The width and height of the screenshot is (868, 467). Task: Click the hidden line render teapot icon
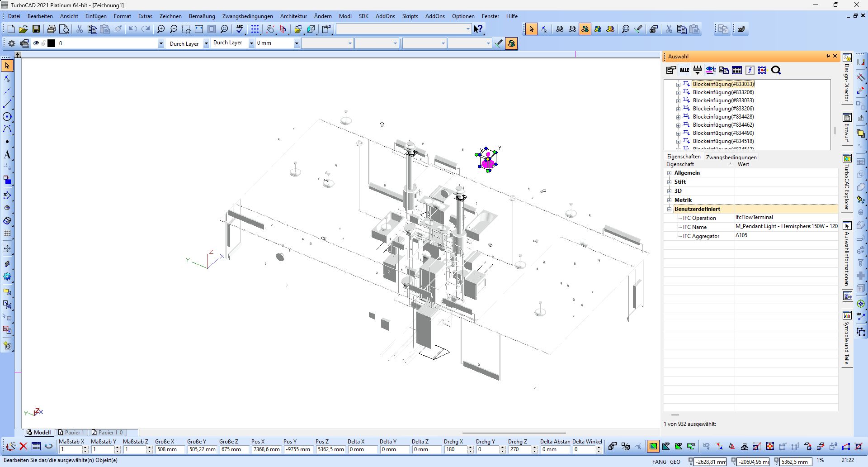point(572,29)
